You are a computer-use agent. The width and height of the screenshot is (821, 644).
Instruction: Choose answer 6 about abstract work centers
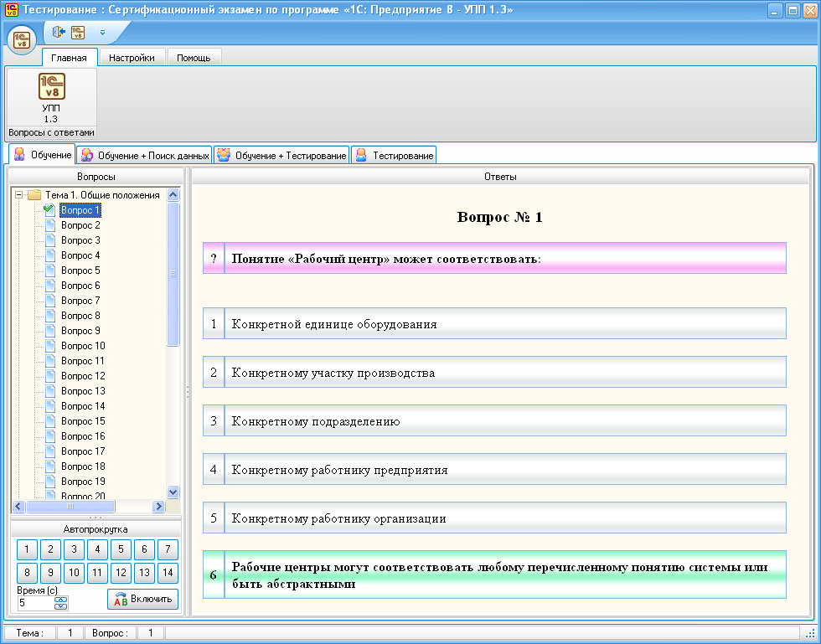click(x=494, y=575)
